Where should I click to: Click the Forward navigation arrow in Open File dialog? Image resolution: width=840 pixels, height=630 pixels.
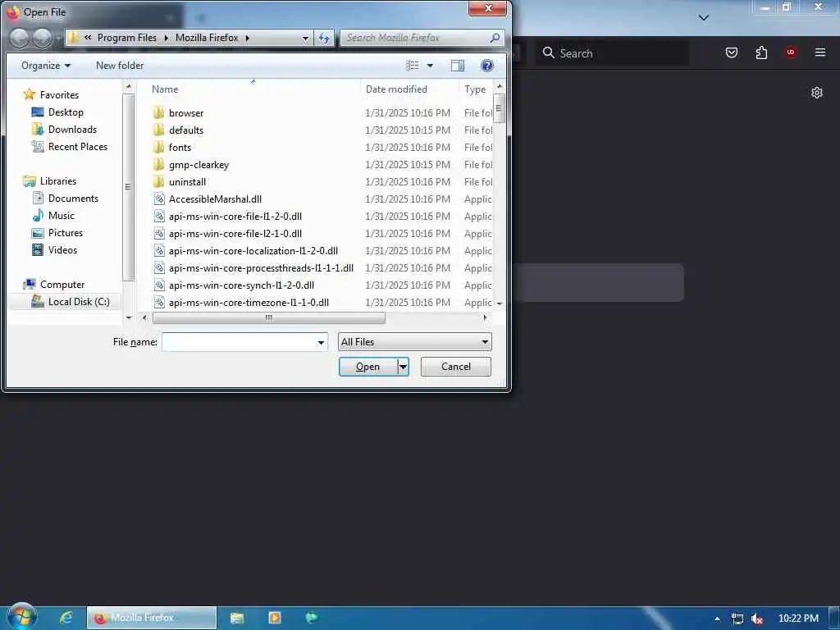[43, 38]
